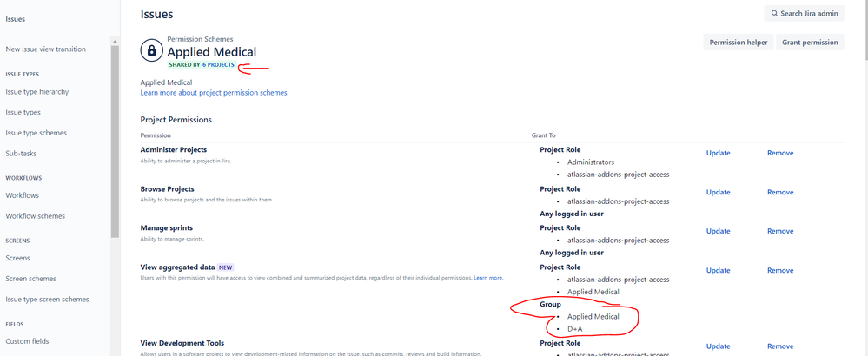Click the D+A group entry
This screenshot has width=868, height=356.
574,329
